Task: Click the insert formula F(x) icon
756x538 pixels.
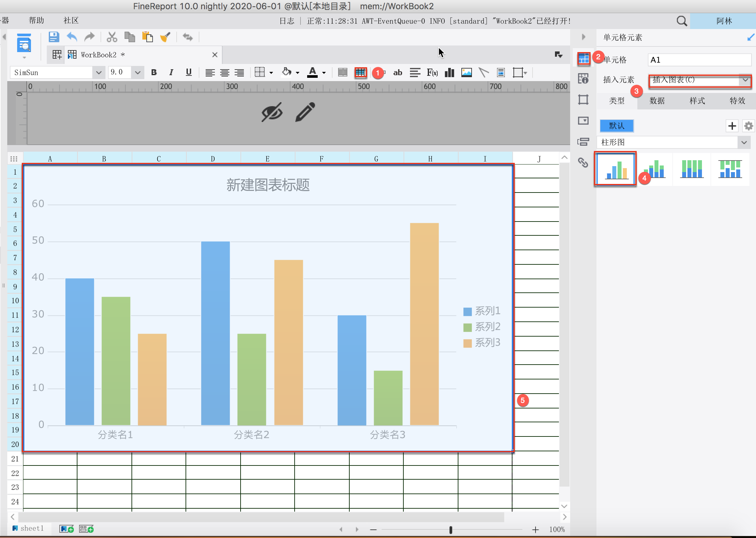Action: 432,73
